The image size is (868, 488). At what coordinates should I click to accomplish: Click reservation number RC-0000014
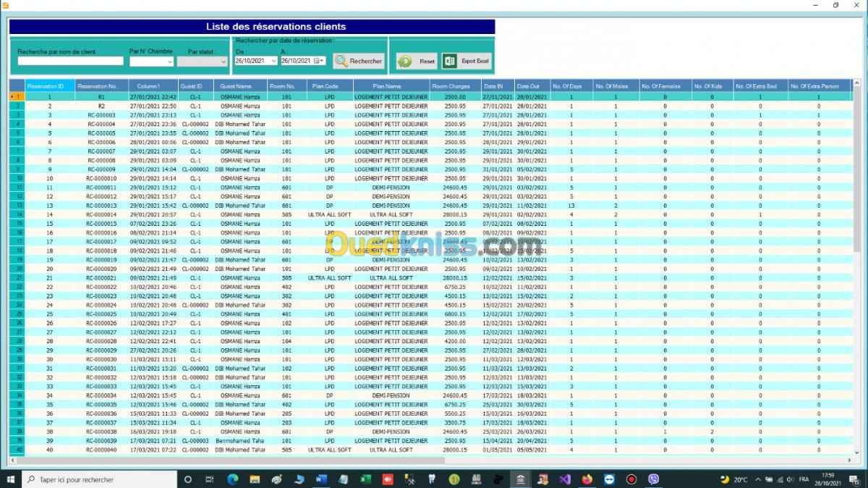(x=101, y=214)
